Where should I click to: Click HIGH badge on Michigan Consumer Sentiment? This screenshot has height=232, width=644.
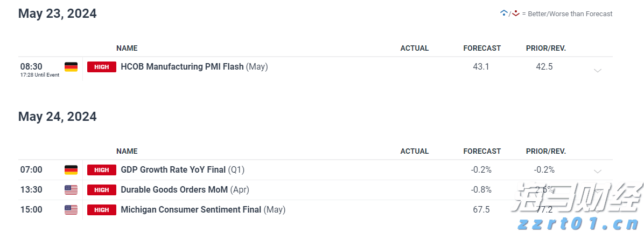[102, 210]
